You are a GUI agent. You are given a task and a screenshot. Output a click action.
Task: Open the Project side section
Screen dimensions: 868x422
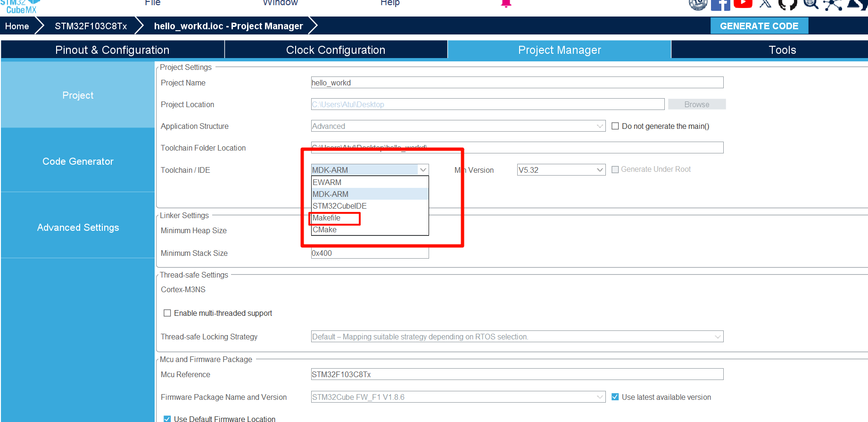[78, 95]
